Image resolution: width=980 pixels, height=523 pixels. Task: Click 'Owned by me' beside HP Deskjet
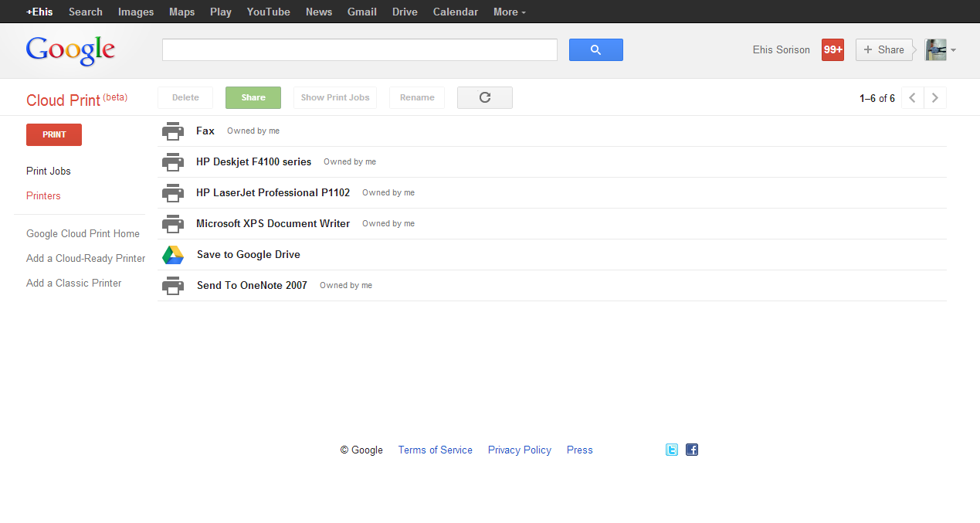(350, 162)
